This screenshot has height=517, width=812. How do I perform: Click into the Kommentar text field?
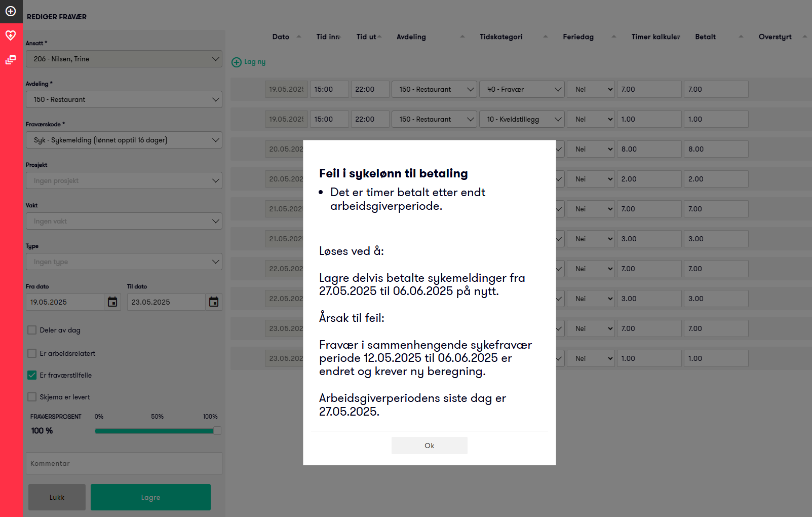tap(124, 463)
